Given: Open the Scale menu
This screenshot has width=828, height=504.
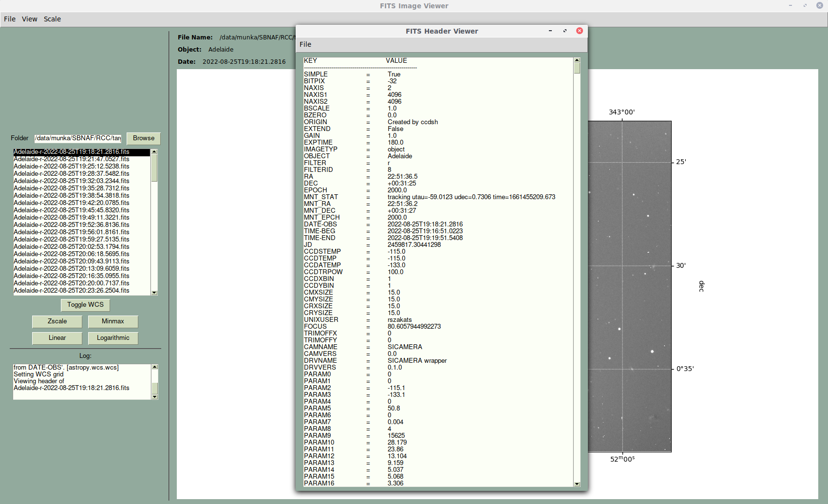Looking at the screenshot, I should click(x=52, y=19).
